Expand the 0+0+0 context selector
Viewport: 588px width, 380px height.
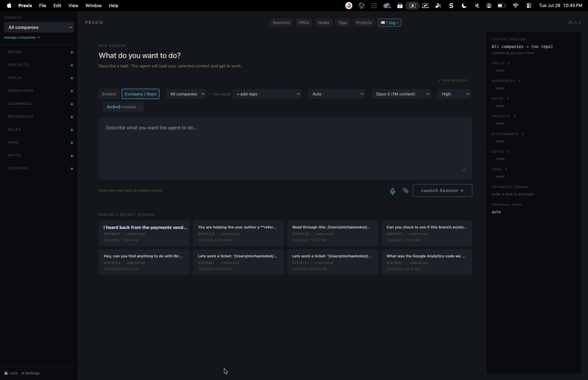pos(123,107)
